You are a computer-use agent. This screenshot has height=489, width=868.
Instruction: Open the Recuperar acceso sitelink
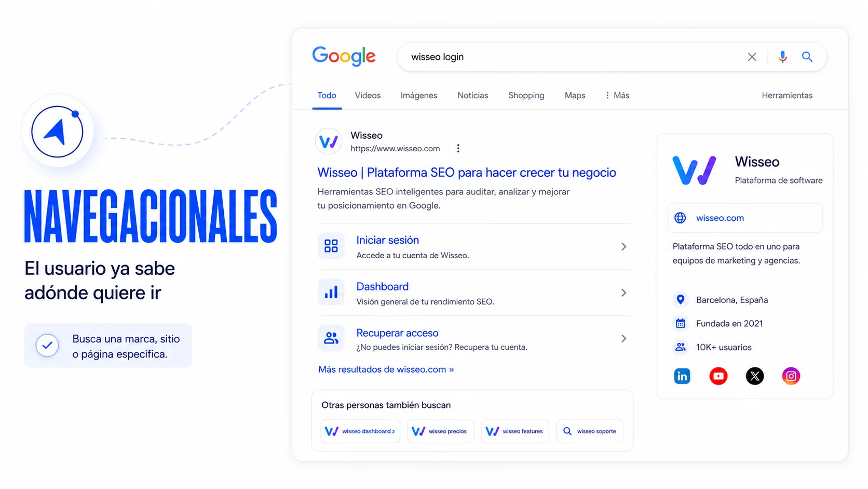point(397,333)
